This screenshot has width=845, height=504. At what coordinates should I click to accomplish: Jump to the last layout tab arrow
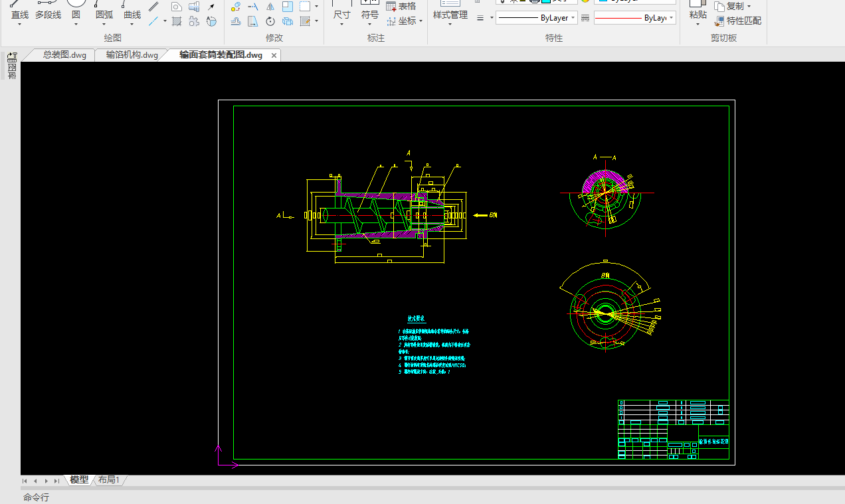pyautogui.click(x=56, y=480)
